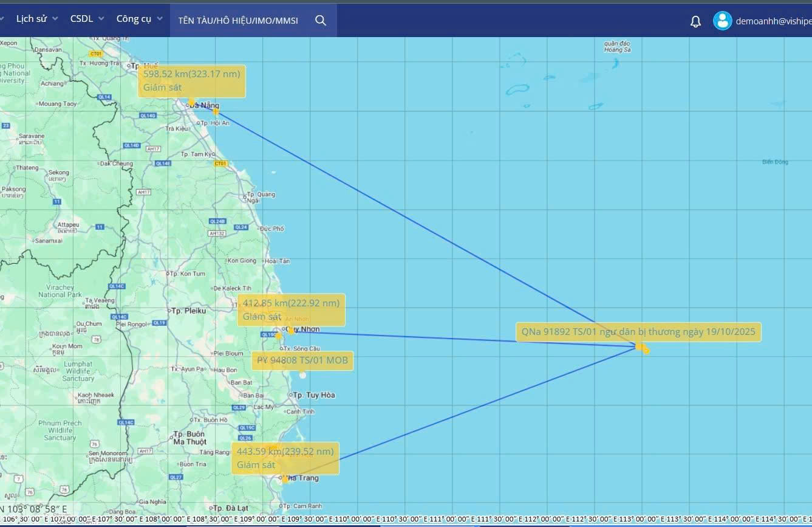Click the 598.52 km distance label
The width and height of the screenshot is (812, 527).
coord(192,74)
